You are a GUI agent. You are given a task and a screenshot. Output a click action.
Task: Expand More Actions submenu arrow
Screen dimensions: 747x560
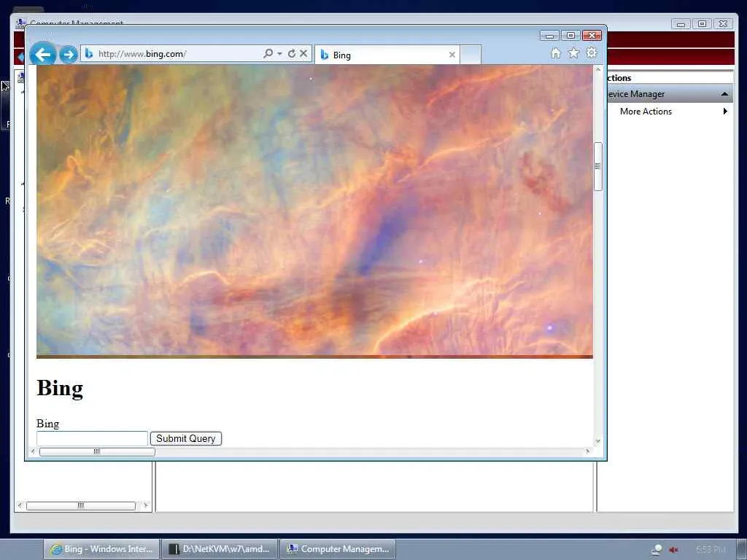point(725,112)
